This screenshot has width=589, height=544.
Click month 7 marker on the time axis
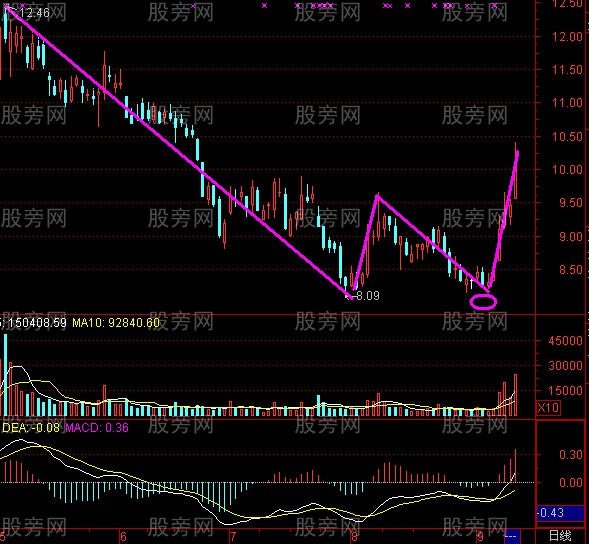tap(233, 536)
